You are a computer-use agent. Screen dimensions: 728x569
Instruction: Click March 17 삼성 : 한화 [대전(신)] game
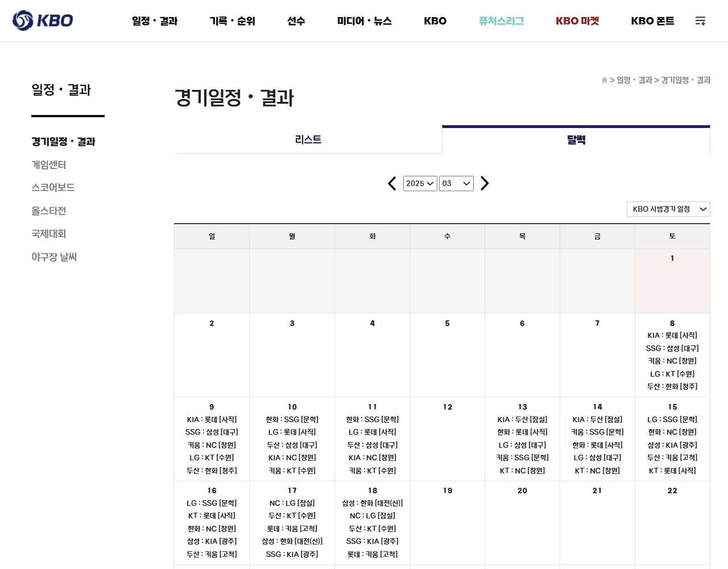[x=292, y=541]
